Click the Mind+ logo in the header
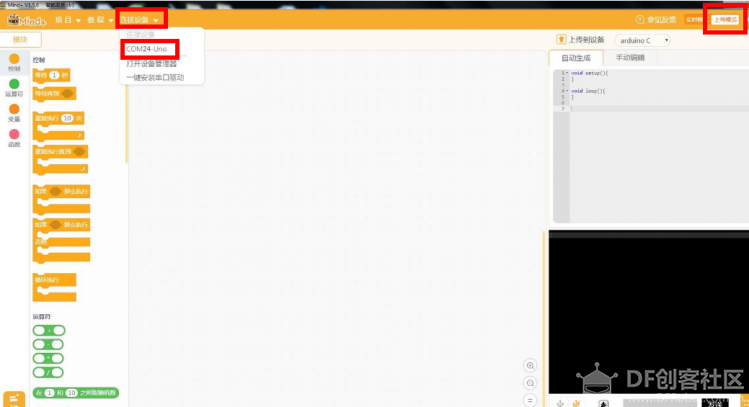 (x=27, y=20)
